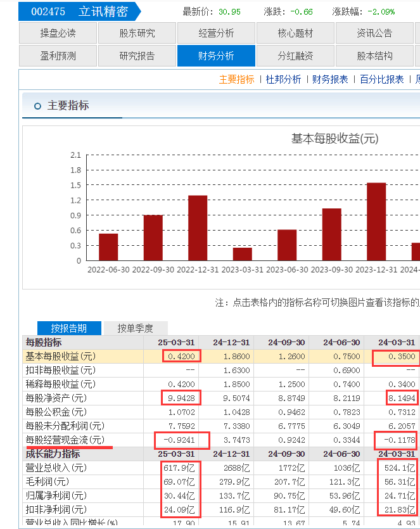Viewport: 420px width, 529px height.
Task: Select the 每股经营现金流(元) indicator name
Action: [x=65, y=440]
